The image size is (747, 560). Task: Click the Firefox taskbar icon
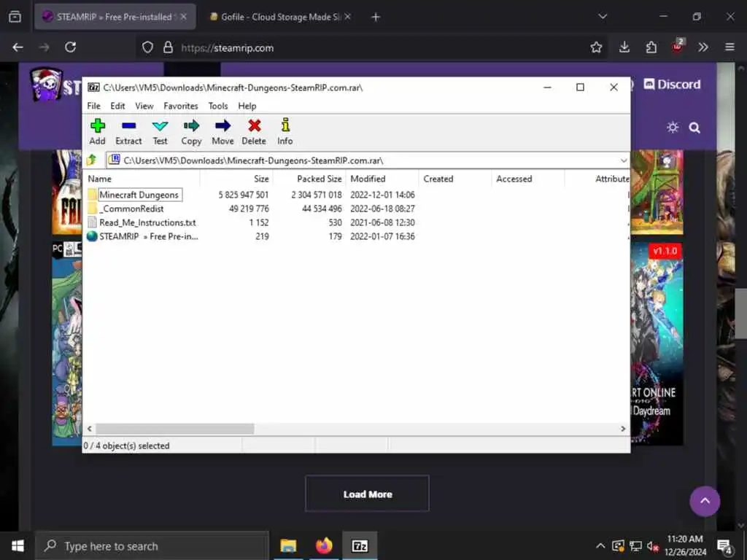324,545
